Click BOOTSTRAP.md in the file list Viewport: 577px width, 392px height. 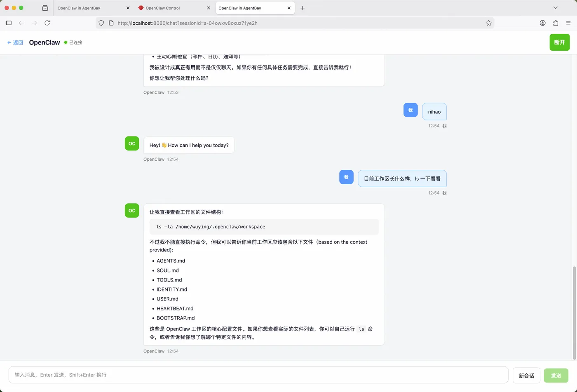click(176, 318)
